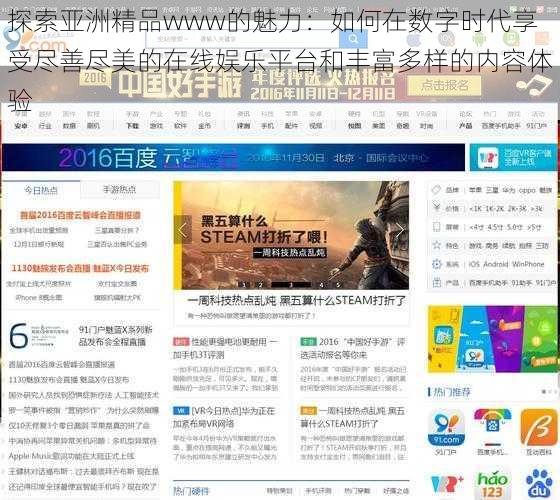Open the orange B app icon
Viewport: 560px width, 500px height.
[x=539, y=428]
